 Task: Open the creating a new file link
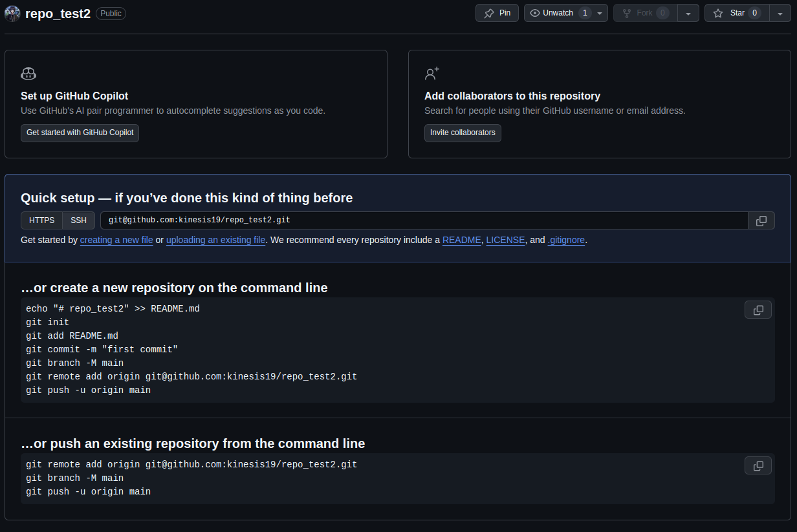tap(116, 240)
